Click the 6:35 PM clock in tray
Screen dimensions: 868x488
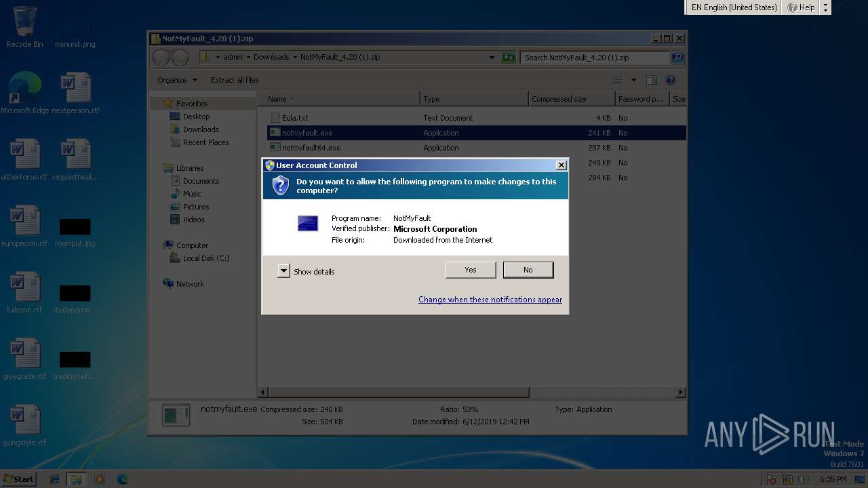pyautogui.click(x=833, y=479)
